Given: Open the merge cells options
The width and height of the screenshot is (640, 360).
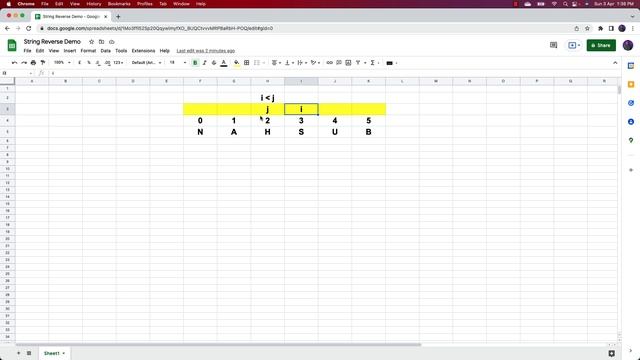Looking at the screenshot, I should click(x=259, y=63).
